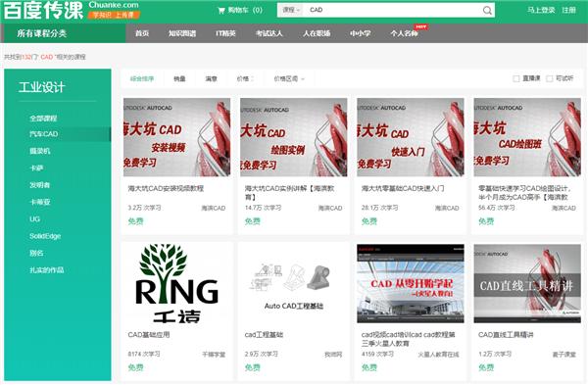Click 1.2万 次学习 count text
The image size is (588, 385).
(x=495, y=354)
